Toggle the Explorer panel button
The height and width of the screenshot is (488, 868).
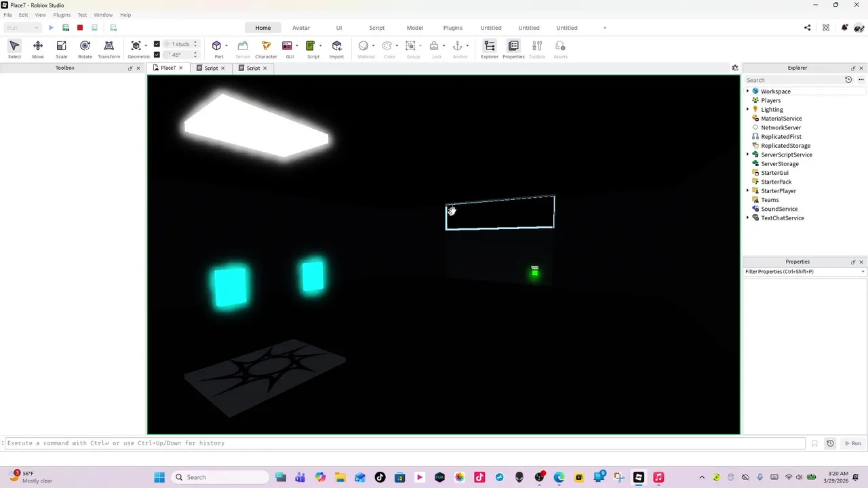tap(490, 49)
